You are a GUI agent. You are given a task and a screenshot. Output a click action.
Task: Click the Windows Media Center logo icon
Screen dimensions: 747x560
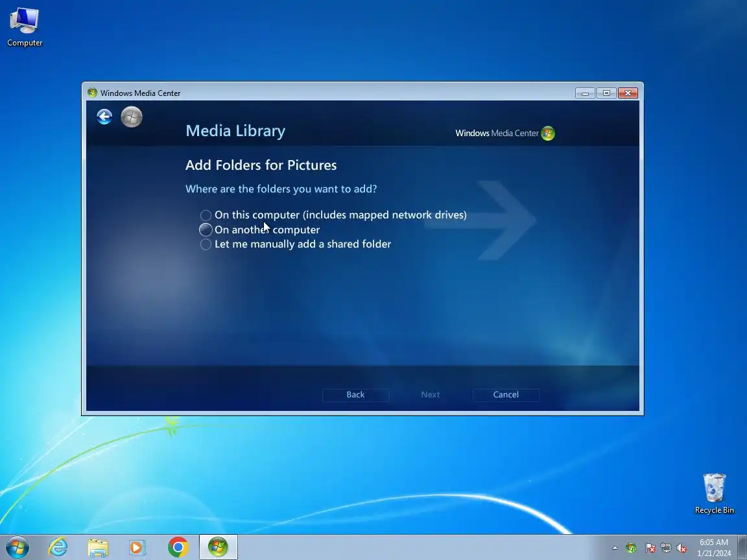pos(548,134)
